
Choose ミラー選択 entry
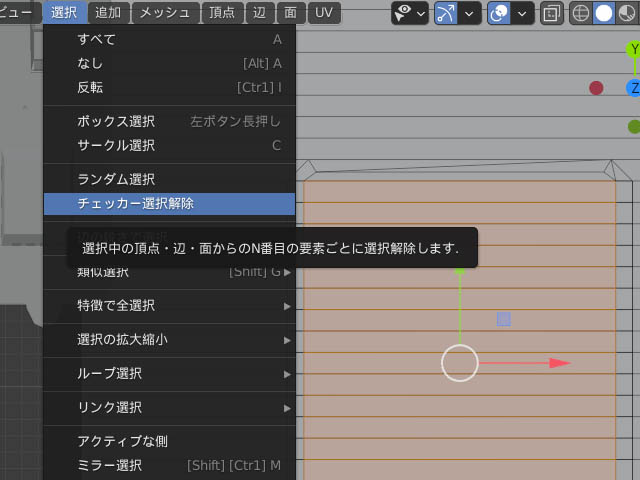tap(169, 465)
